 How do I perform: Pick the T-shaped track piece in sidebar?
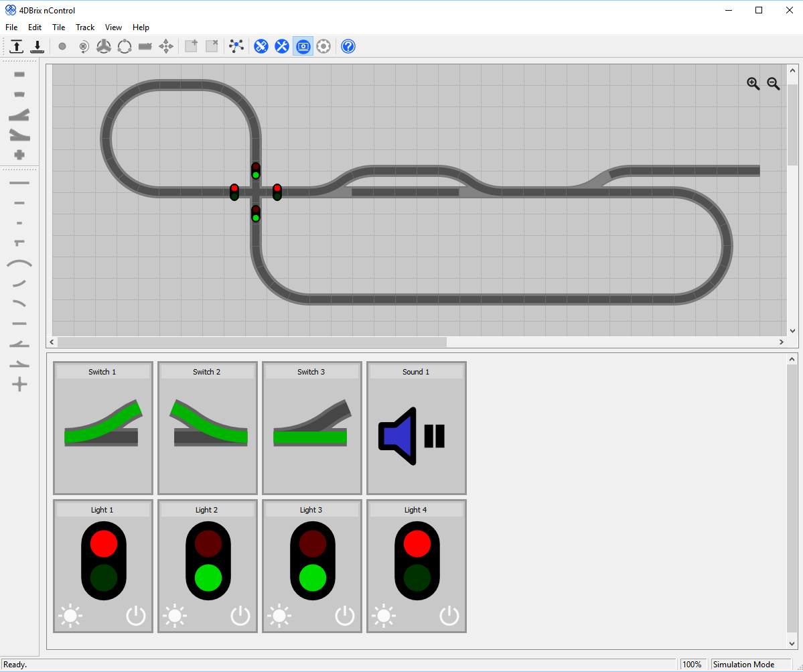pyautogui.click(x=19, y=243)
